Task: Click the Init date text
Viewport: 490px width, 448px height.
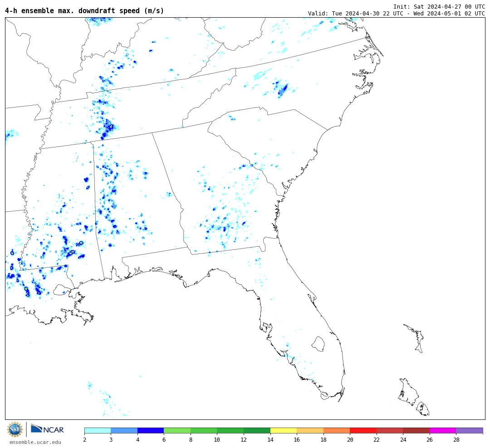Action: pyautogui.click(x=439, y=6)
